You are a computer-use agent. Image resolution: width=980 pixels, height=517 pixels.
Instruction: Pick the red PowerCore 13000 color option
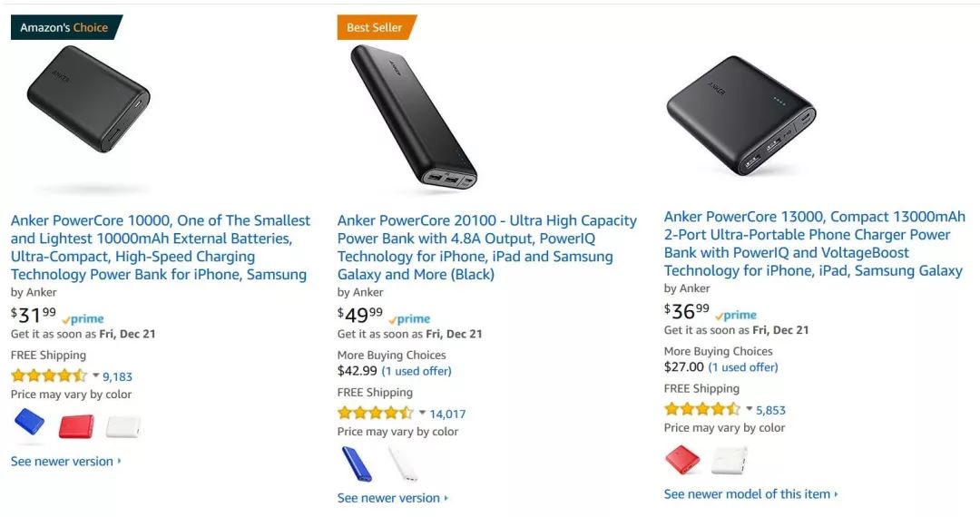tap(682, 460)
